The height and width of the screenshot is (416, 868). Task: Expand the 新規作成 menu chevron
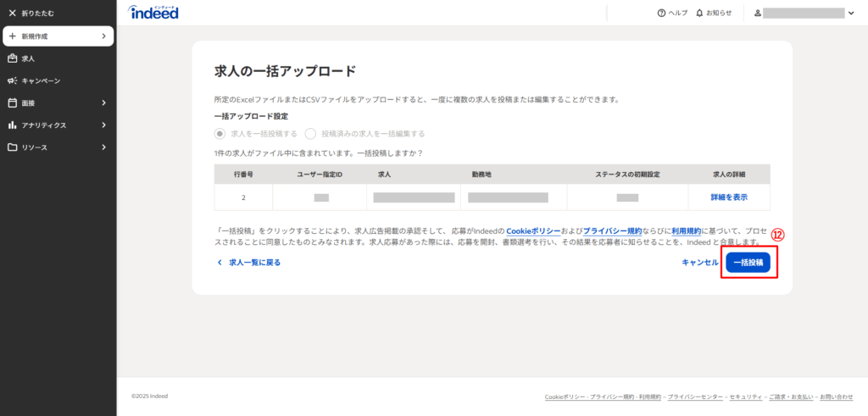tap(103, 36)
